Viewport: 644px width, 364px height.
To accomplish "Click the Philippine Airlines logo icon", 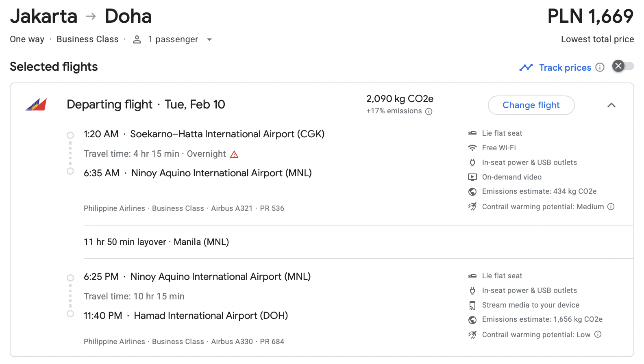I will [36, 105].
